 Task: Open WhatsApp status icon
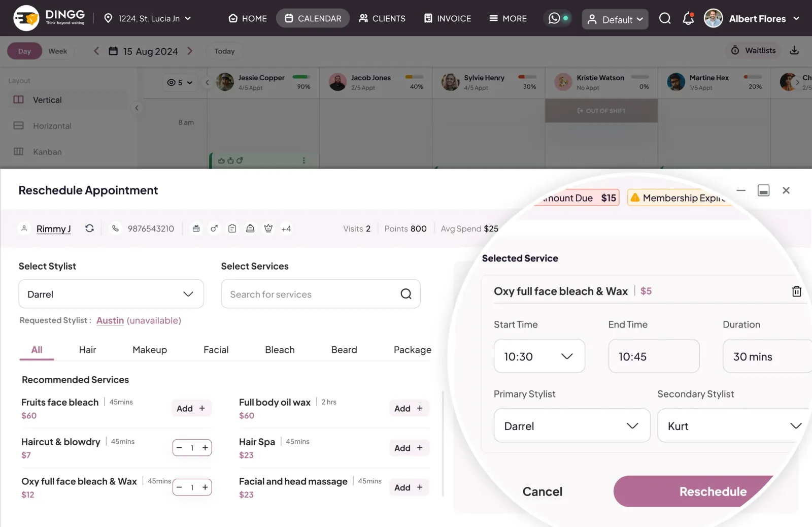[x=554, y=18]
